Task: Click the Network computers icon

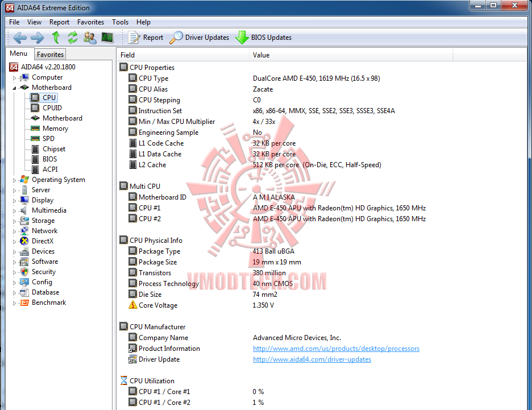Action: pyautogui.click(x=24, y=231)
